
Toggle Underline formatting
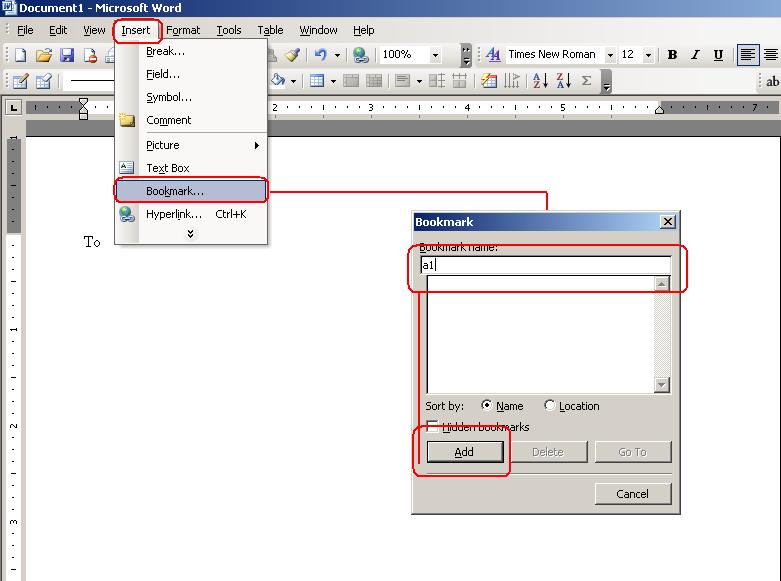tap(718, 55)
